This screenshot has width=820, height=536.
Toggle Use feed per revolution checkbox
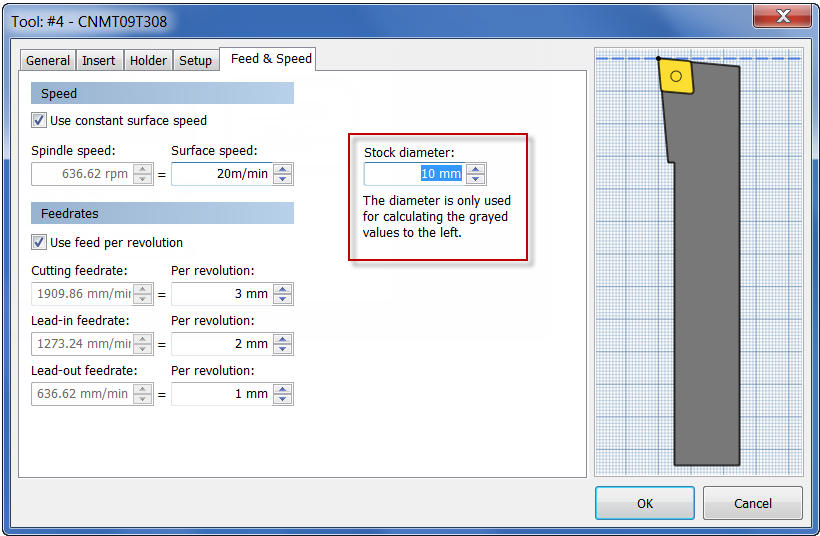click(x=39, y=242)
